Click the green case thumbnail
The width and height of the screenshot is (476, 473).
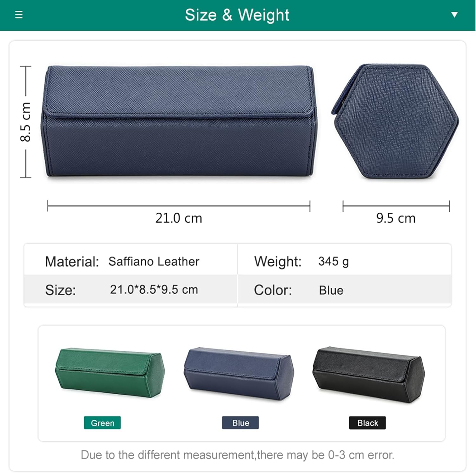point(110,373)
